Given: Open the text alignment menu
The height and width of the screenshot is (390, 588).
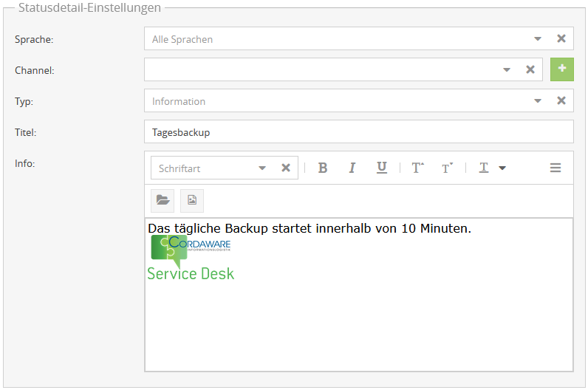Looking at the screenshot, I should [555, 168].
